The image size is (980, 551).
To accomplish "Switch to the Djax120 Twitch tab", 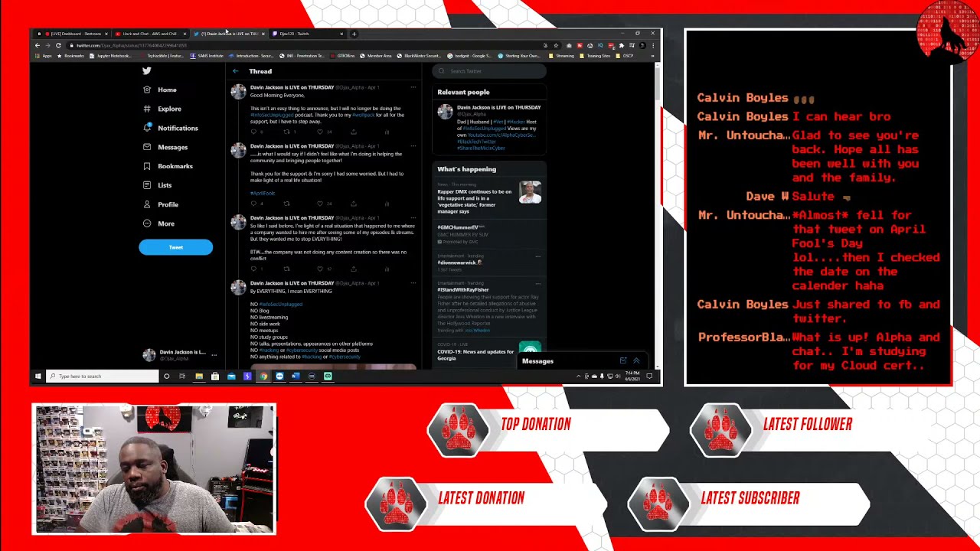I will (307, 34).
